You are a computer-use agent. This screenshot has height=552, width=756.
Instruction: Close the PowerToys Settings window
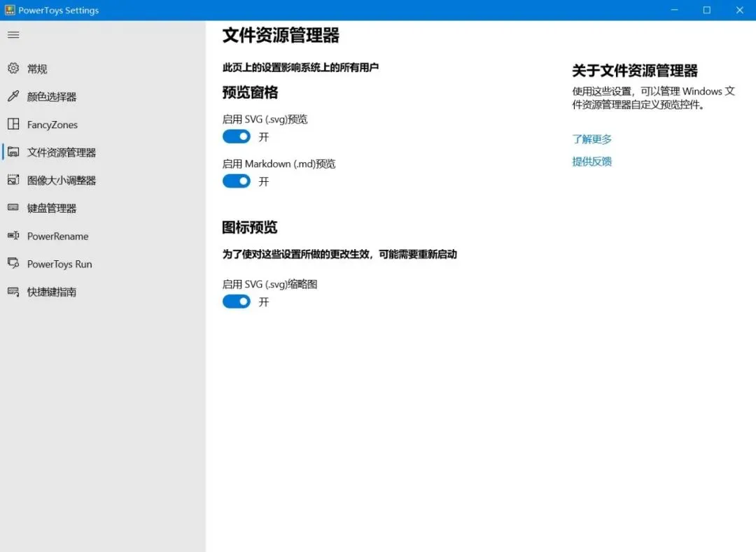[740, 10]
